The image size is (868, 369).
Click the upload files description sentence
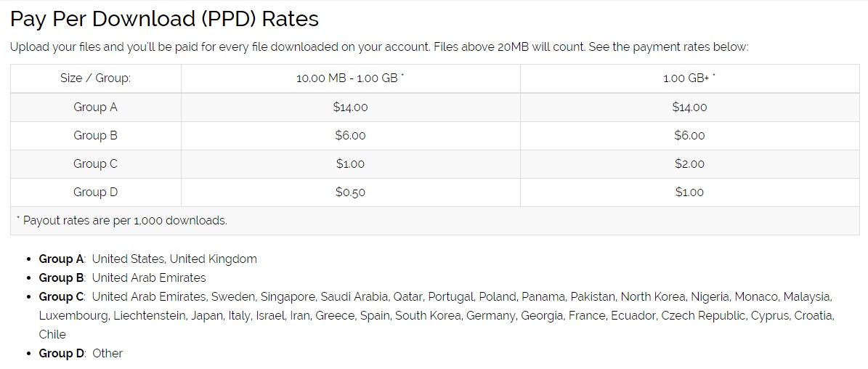[378, 47]
